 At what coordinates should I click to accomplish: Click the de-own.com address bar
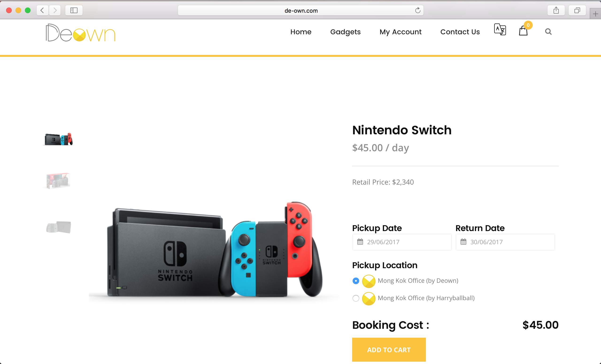[x=300, y=11]
